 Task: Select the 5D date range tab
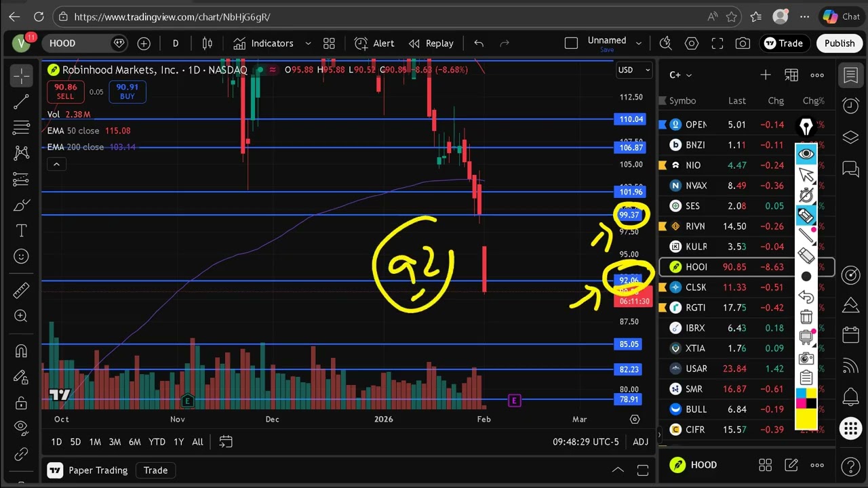75,442
